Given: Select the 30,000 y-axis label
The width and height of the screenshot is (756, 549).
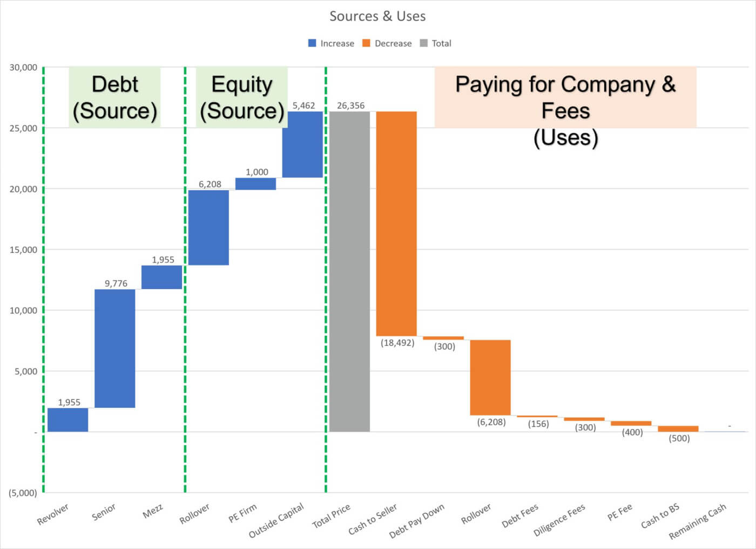Looking at the screenshot, I should 23,68.
